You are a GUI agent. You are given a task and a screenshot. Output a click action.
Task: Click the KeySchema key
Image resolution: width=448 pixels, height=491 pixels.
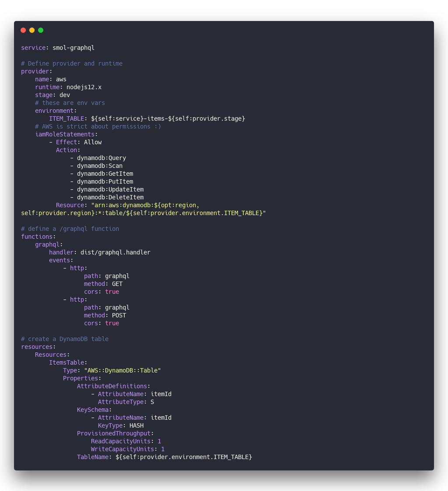93,410
